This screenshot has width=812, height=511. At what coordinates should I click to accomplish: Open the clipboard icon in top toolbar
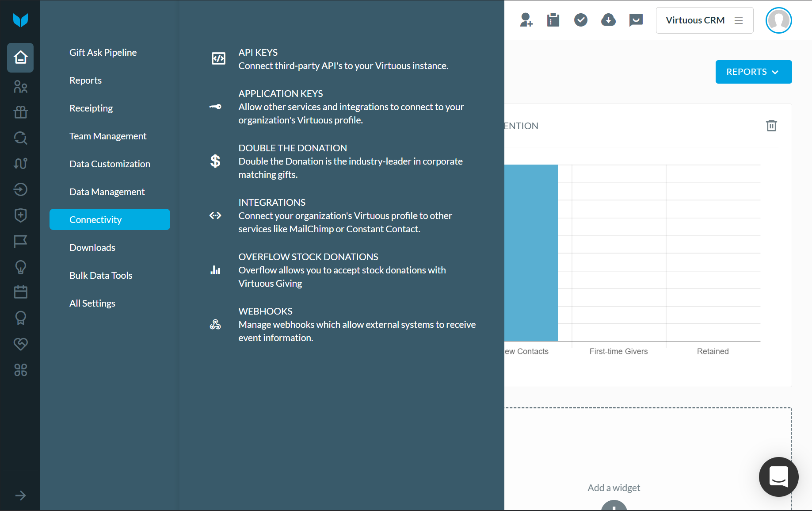pos(553,20)
